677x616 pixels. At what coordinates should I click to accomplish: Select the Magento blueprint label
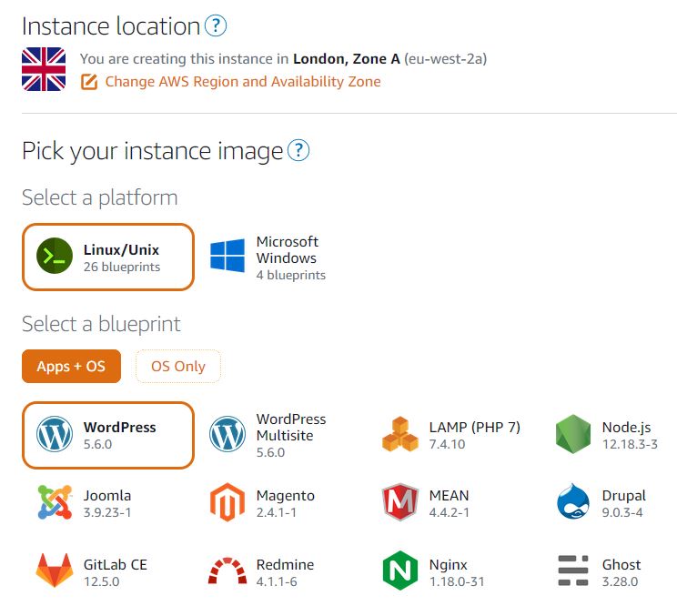(x=285, y=496)
